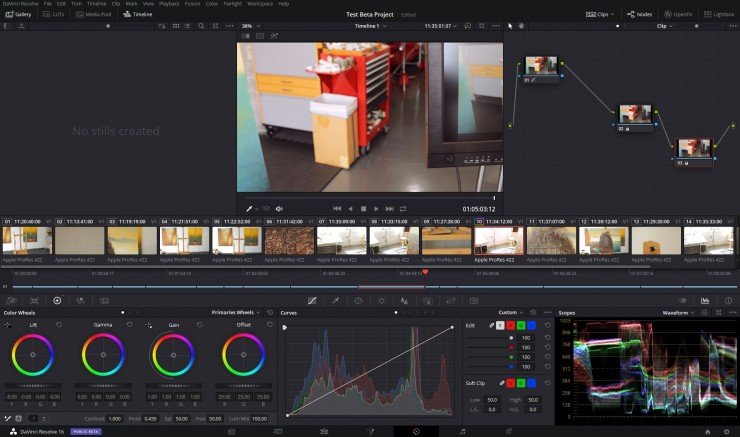Toggle the Nodes editor panel

(x=639, y=15)
